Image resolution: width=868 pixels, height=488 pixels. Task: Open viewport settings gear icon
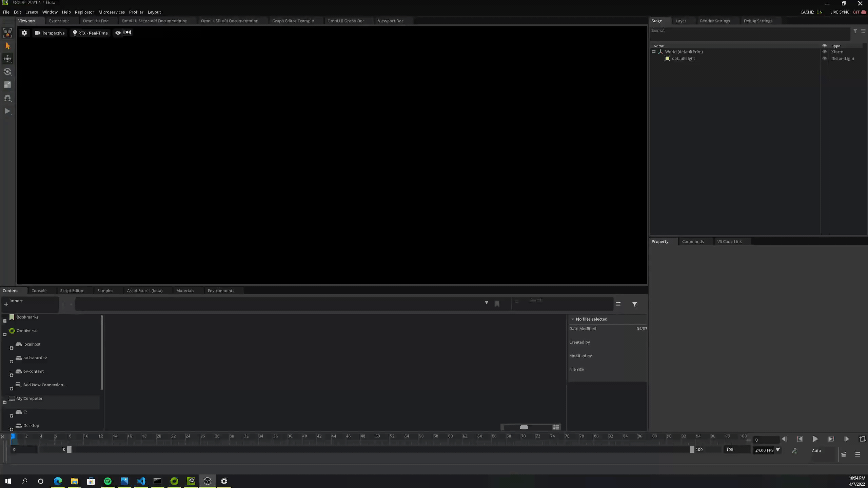24,33
